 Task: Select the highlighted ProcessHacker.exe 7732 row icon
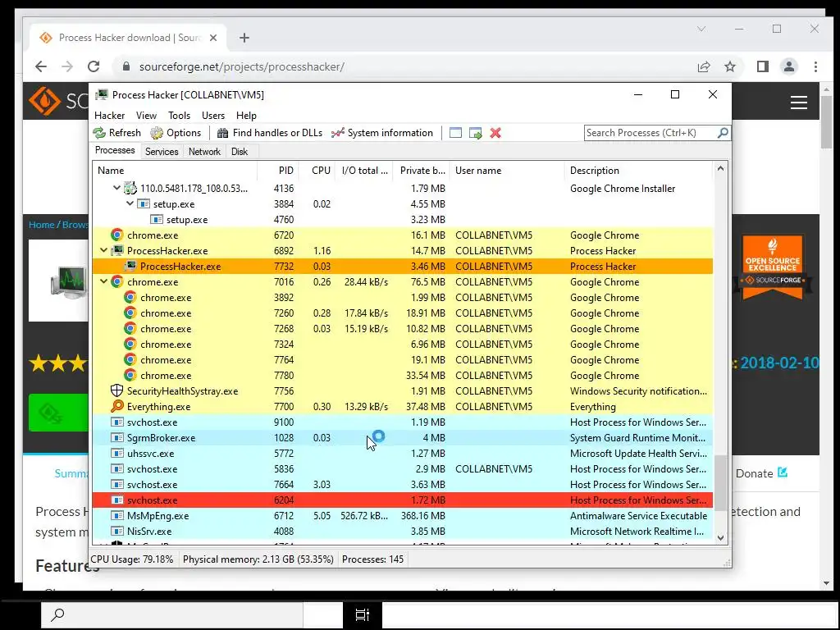coord(130,266)
